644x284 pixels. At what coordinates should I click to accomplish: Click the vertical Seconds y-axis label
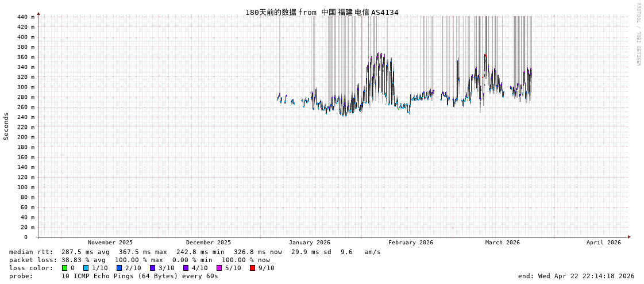tap(6, 126)
